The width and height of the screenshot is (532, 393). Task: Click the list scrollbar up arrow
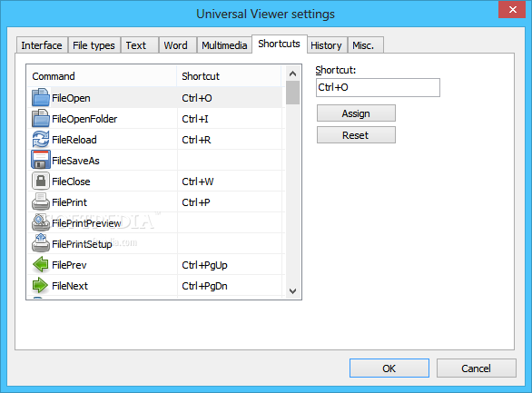click(x=293, y=74)
